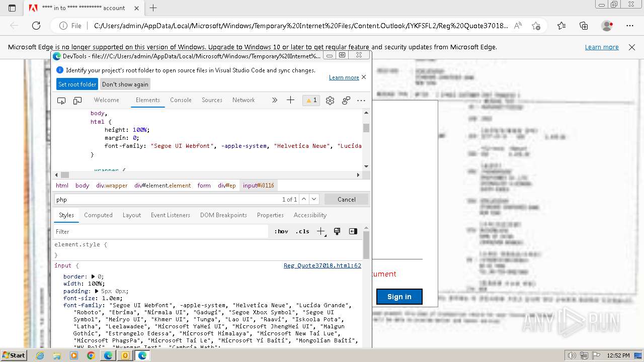The height and width of the screenshot is (362, 644).
Task: Toggle Read aloud icon in address bar
Action: (x=518, y=26)
